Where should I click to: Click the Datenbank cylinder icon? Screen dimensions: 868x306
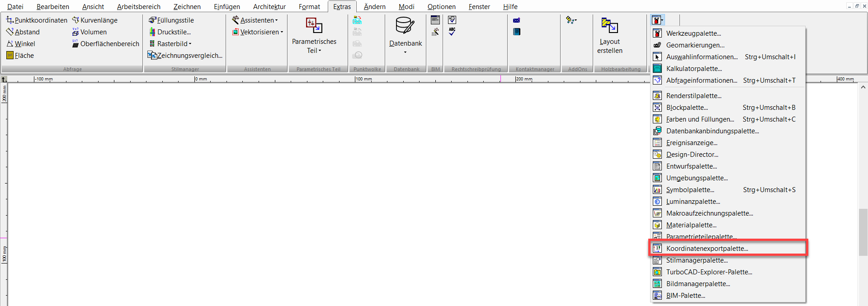tap(405, 25)
